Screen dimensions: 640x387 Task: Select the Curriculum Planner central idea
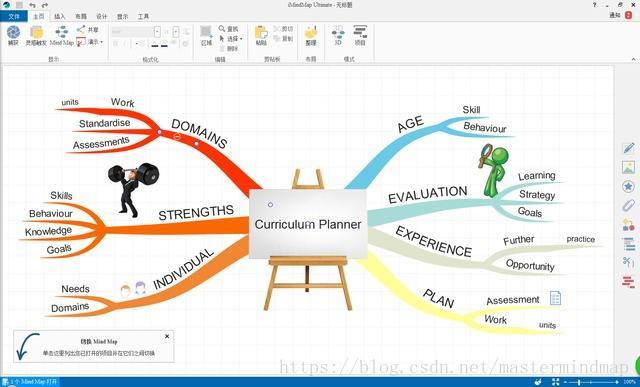point(308,224)
